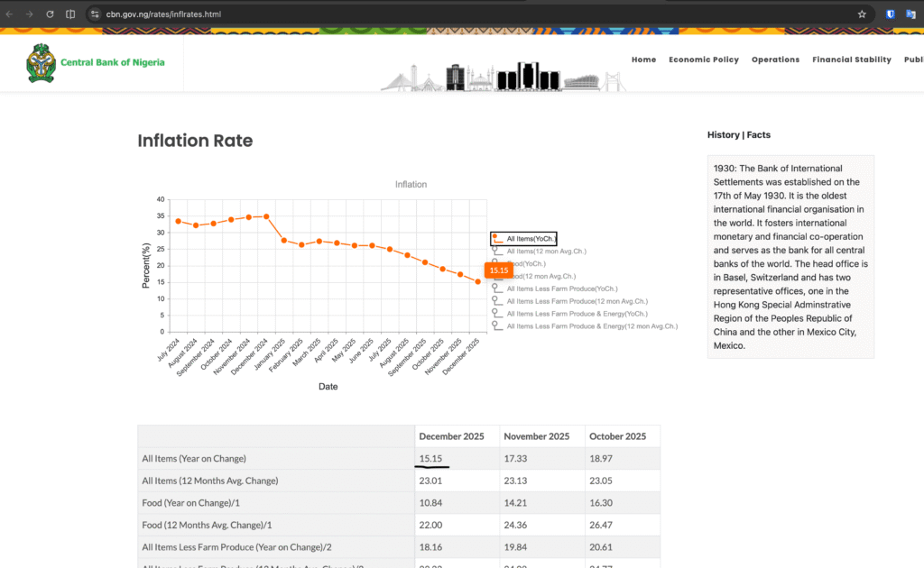Open the Operations menu
This screenshot has width=924, height=568.
coord(775,60)
